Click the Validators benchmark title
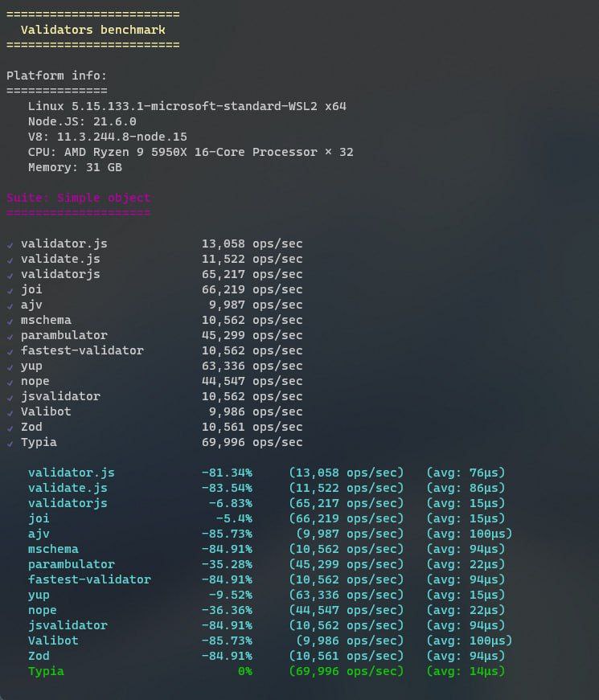This screenshot has width=599, height=700. coord(92,30)
